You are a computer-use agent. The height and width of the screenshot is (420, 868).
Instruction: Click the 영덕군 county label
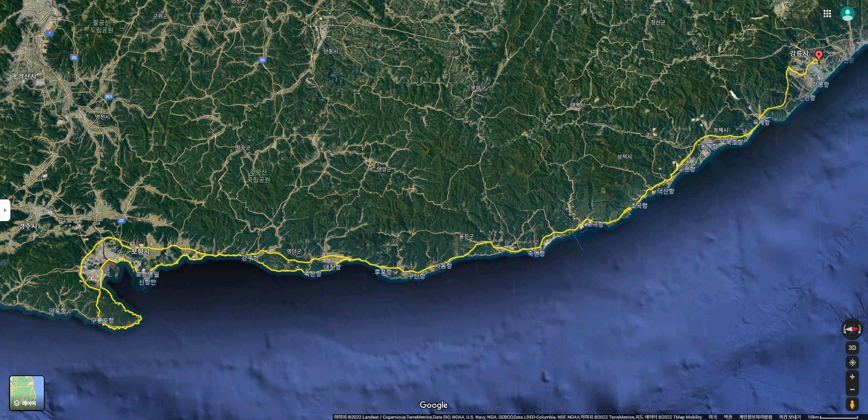294,252
